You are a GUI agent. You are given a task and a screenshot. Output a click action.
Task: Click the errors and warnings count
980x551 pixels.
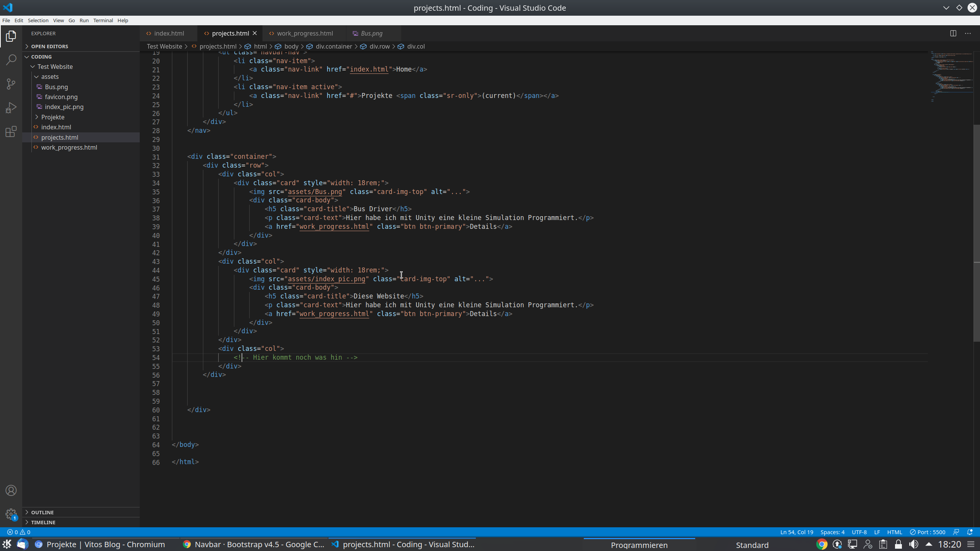click(x=18, y=532)
